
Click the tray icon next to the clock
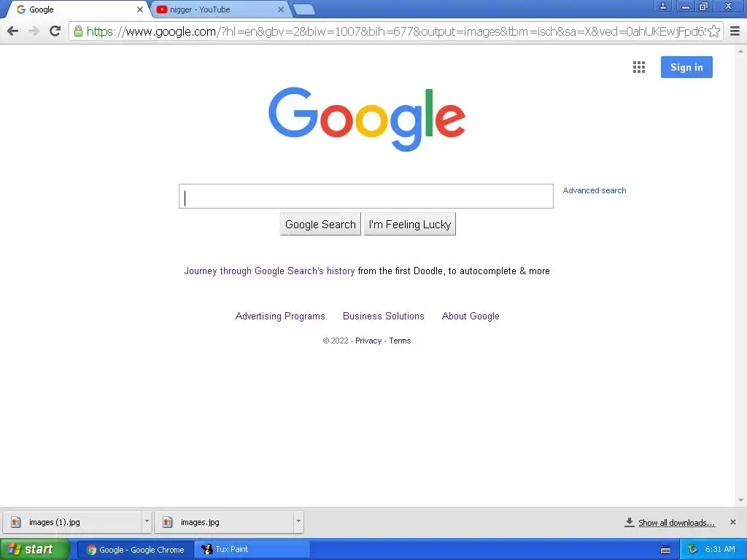coord(693,550)
